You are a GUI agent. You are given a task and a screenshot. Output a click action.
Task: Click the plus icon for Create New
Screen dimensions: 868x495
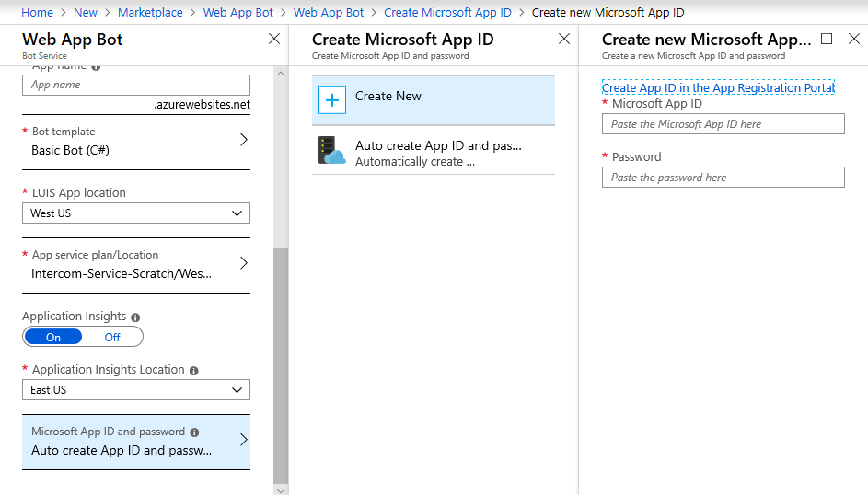[x=331, y=100]
